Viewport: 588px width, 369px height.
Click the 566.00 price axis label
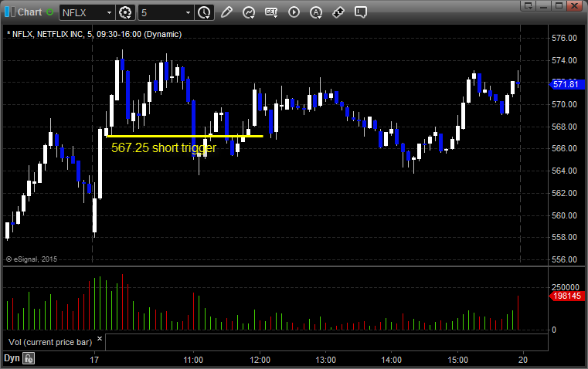tap(564, 148)
